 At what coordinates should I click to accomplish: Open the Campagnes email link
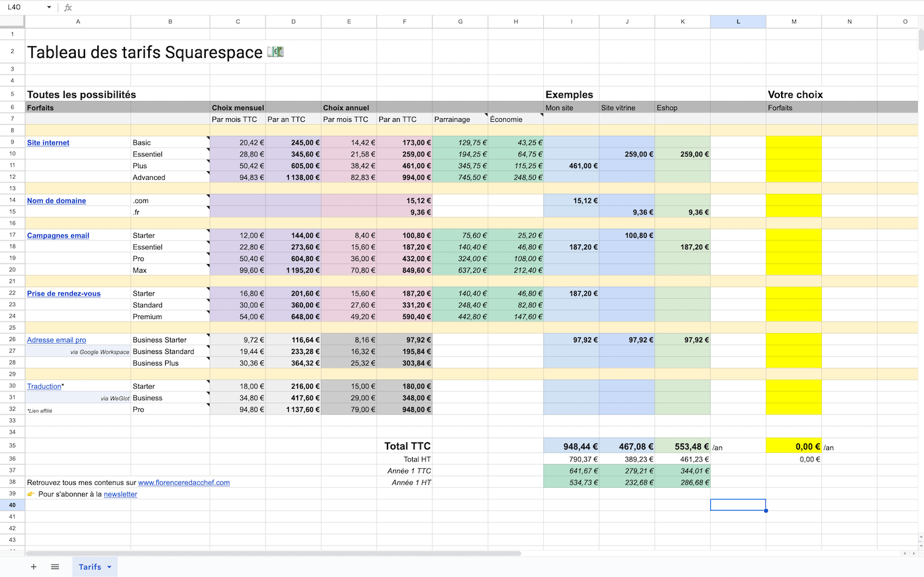(x=58, y=236)
